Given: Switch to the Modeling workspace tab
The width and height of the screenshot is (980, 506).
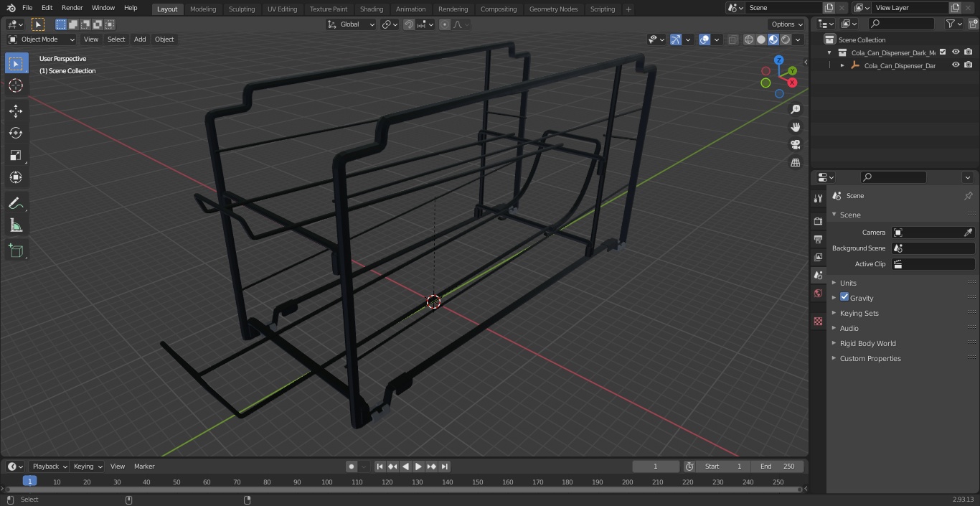Looking at the screenshot, I should [203, 9].
